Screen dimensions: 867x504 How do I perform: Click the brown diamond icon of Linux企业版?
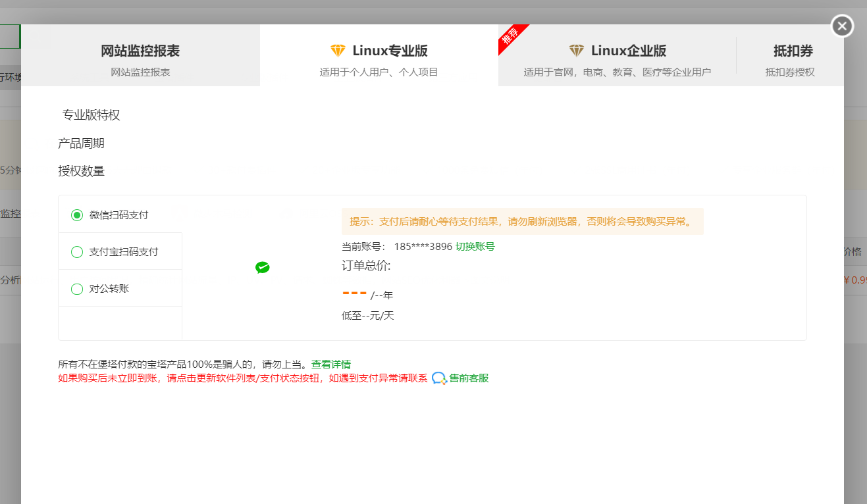pos(576,51)
